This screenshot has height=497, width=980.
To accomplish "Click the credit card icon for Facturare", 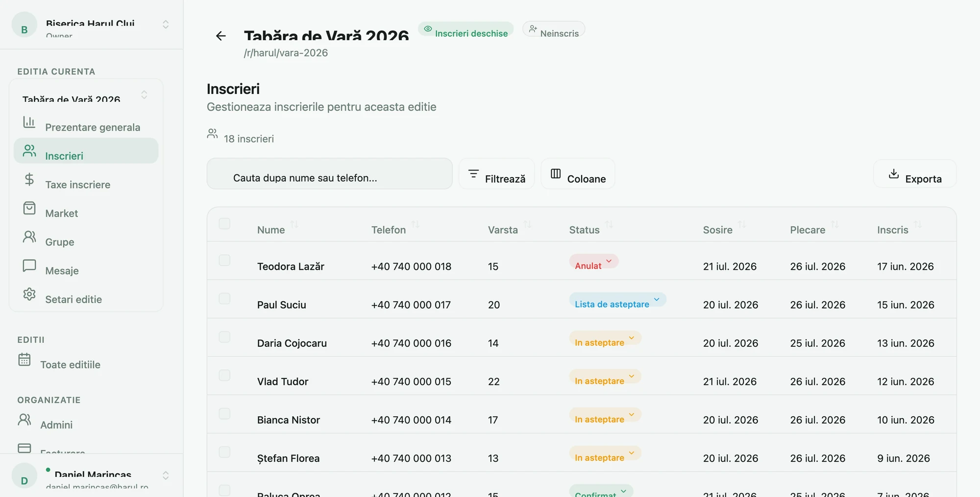I will pyautogui.click(x=24, y=448).
